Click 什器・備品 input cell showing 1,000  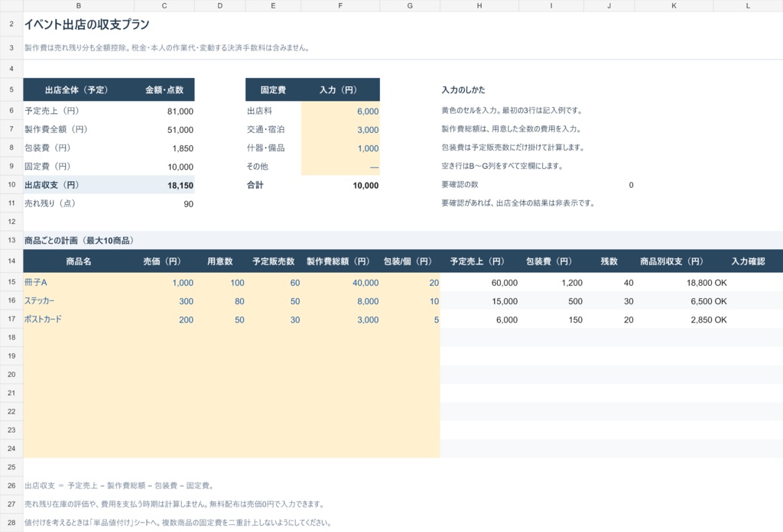point(340,148)
